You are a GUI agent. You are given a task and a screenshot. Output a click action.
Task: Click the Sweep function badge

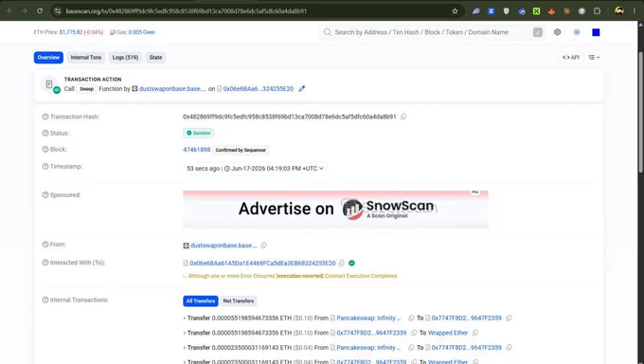click(x=86, y=89)
